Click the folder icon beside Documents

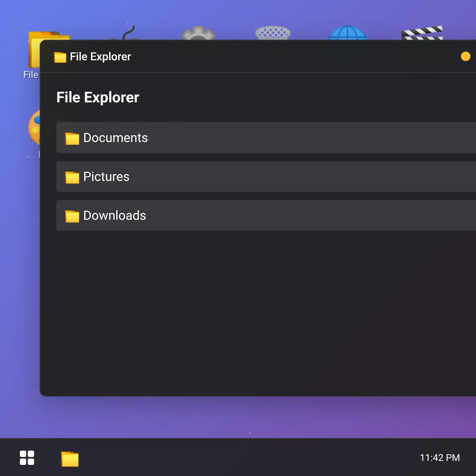[72, 138]
